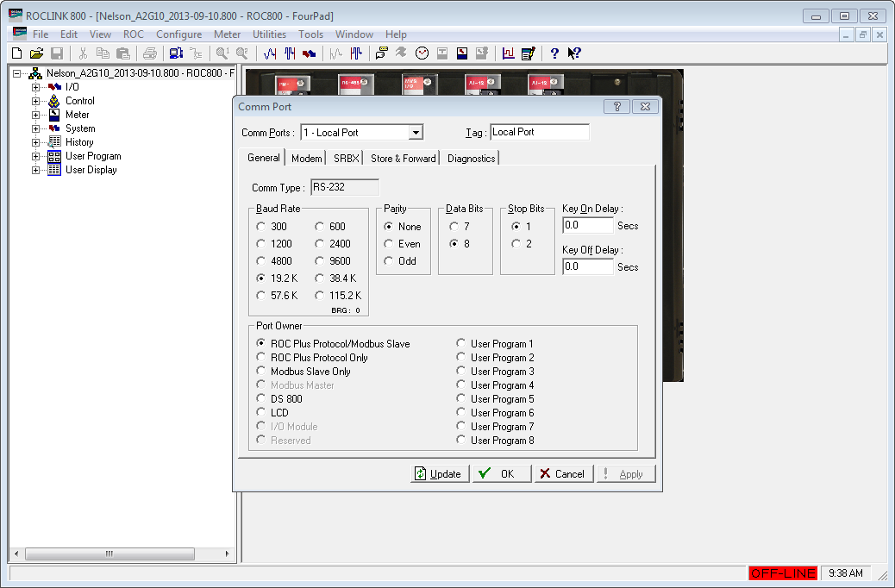Expand the System tree node

coord(35,128)
